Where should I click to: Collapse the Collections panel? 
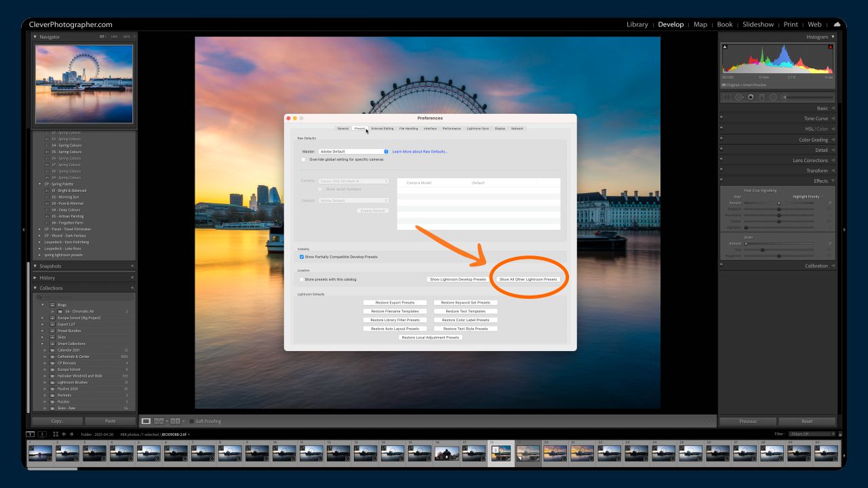coord(35,288)
